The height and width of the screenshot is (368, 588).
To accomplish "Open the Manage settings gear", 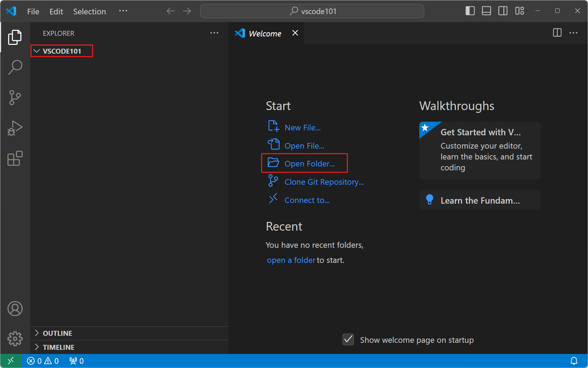I will point(15,339).
